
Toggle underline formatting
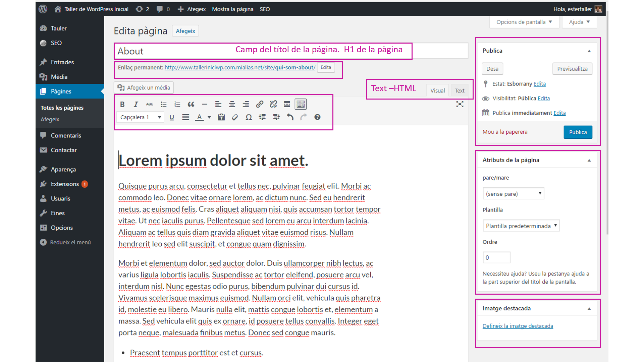(172, 117)
